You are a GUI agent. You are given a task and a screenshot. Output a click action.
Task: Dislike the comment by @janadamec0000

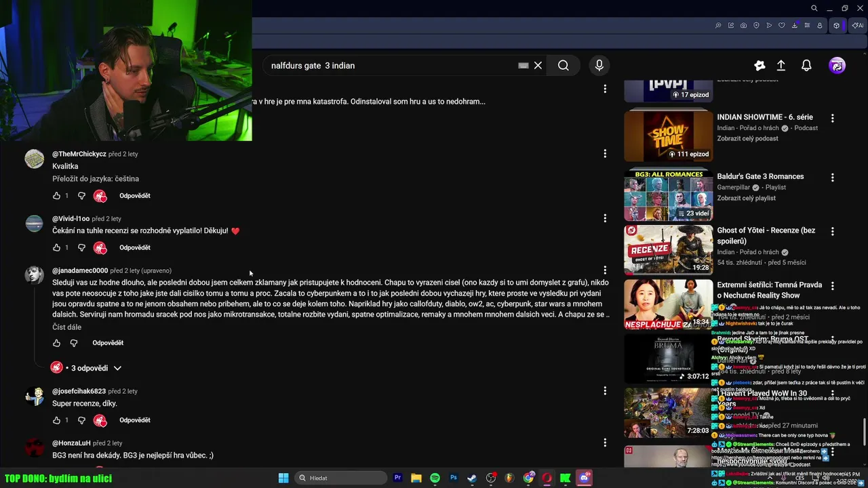(x=75, y=343)
